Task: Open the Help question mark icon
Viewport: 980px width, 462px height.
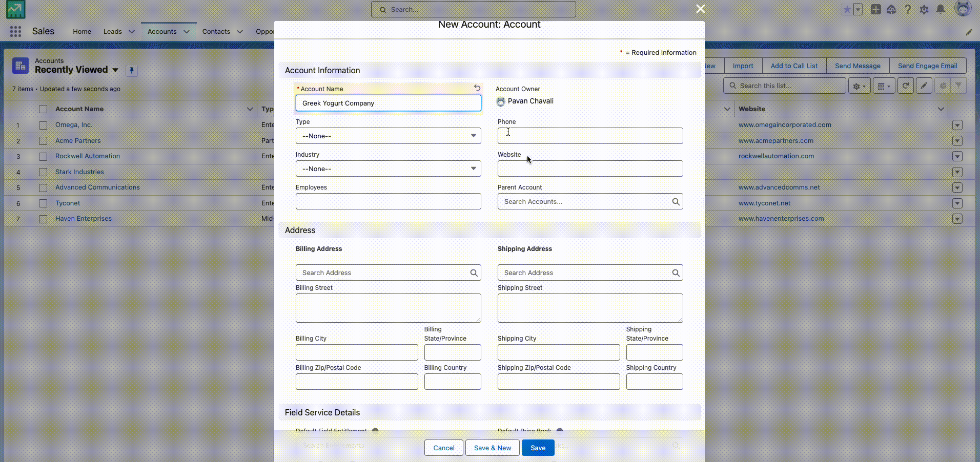Action: point(908,9)
